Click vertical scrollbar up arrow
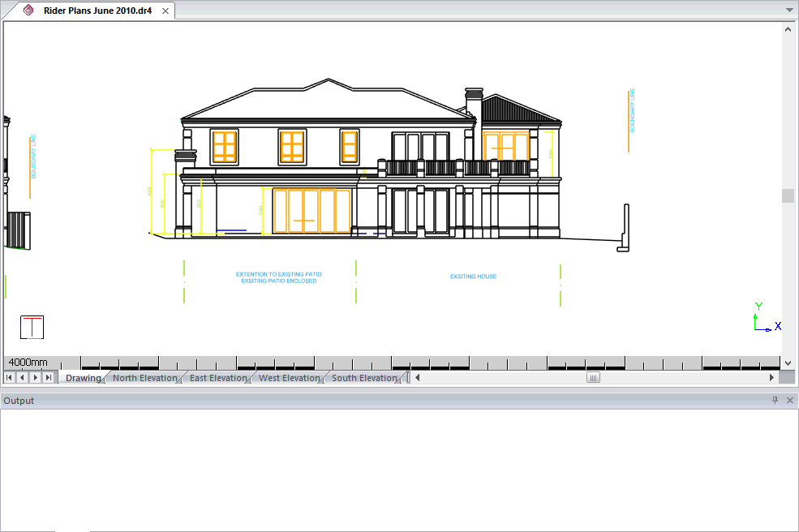This screenshot has width=799, height=532. coord(788,28)
